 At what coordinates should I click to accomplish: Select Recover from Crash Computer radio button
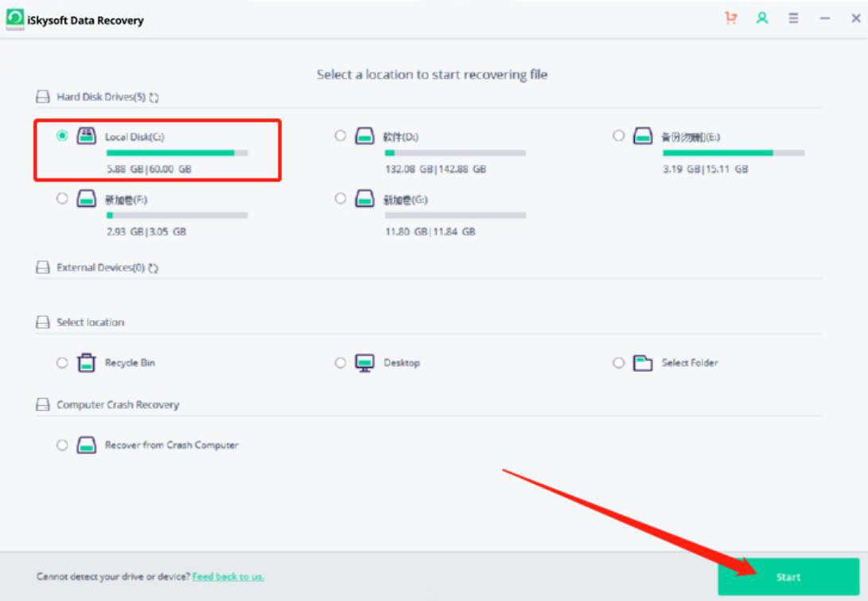pyautogui.click(x=62, y=445)
